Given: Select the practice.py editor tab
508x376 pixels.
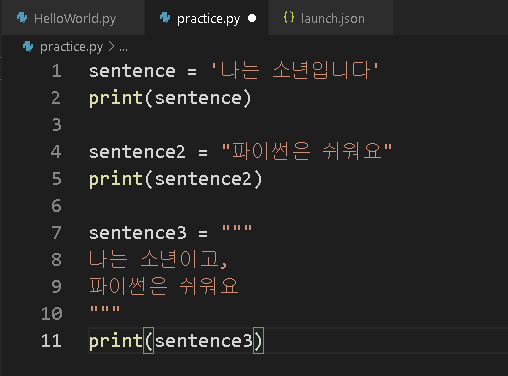Looking at the screenshot, I should tap(206, 18).
